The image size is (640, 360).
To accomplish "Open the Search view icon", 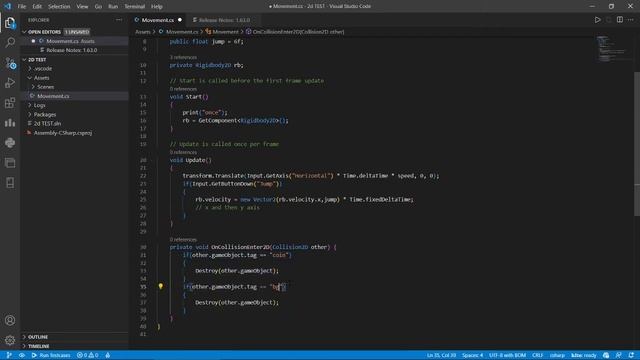I will [x=10, y=42].
